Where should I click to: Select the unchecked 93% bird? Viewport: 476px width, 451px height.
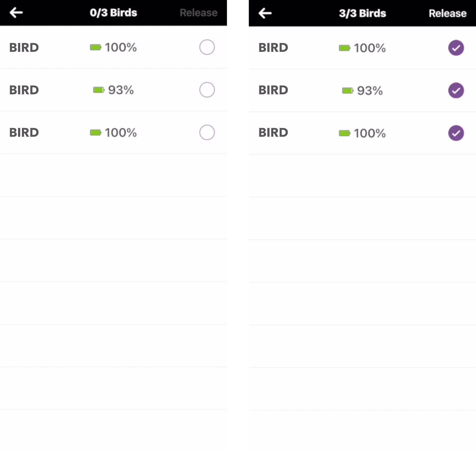click(x=207, y=90)
